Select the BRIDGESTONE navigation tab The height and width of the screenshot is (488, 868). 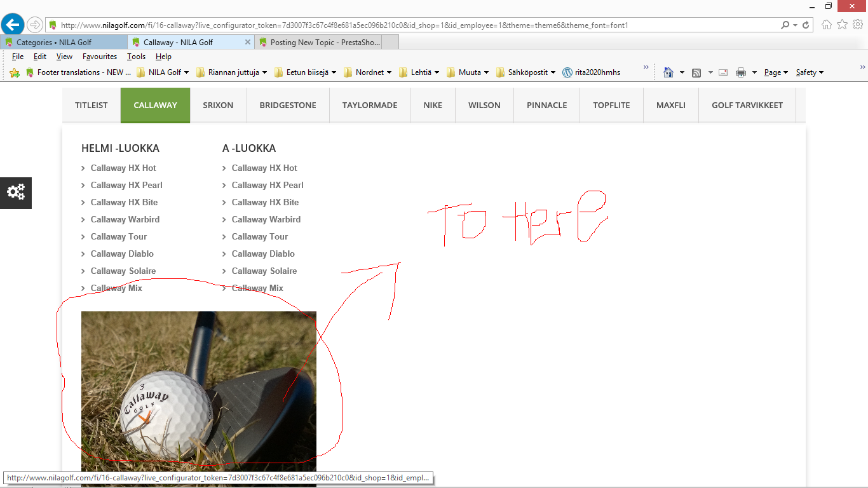[288, 105]
